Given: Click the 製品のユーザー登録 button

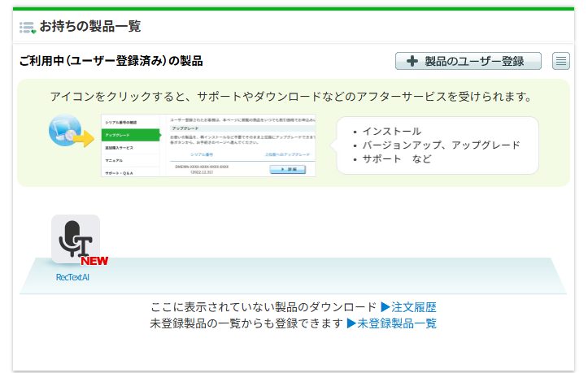Looking at the screenshot, I should pyautogui.click(x=468, y=61).
